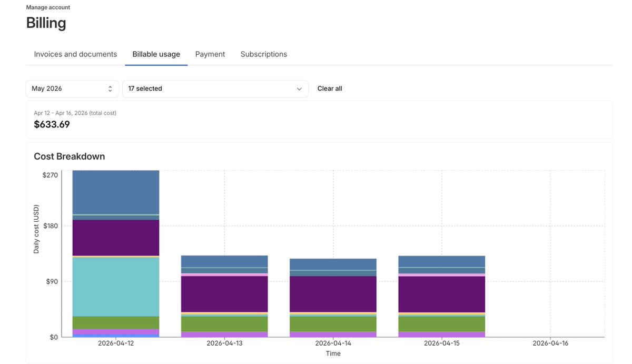Select the Billable usage tab
This screenshot has height=364, width=632.
point(156,54)
